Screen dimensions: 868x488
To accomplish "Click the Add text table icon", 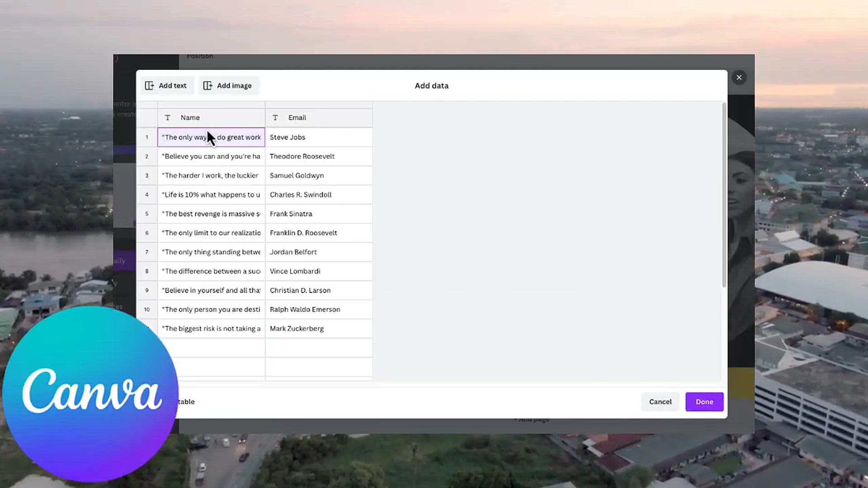I will 149,85.
